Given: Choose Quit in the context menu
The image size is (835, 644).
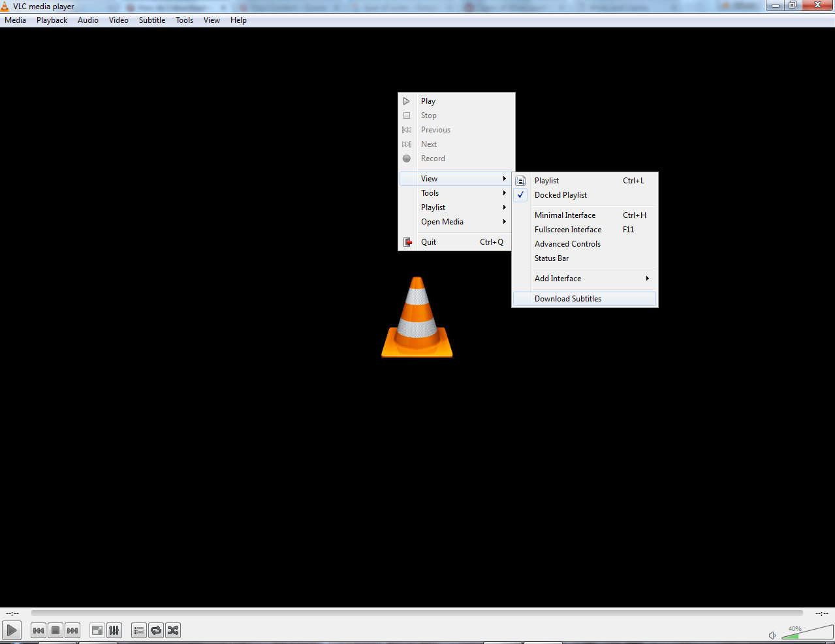Looking at the screenshot, I should [455, 242].
